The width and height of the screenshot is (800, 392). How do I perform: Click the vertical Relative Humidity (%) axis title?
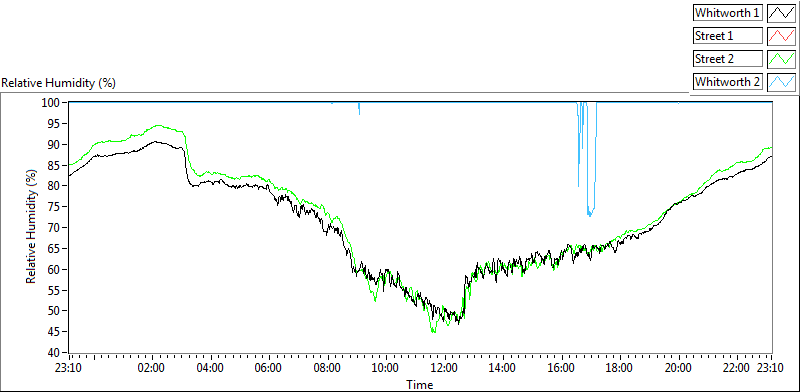32,228
